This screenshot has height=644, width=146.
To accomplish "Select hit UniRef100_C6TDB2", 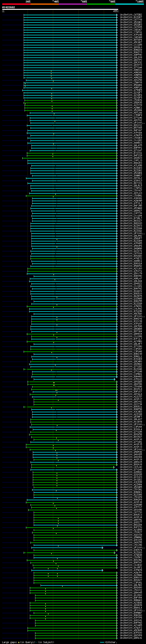I will click(131, 15).
